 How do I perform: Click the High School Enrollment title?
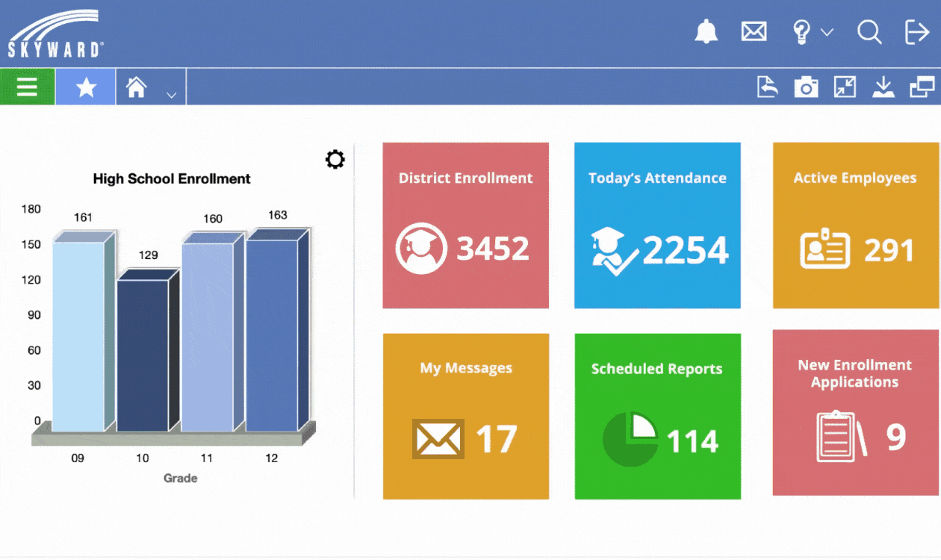(172, 178)
